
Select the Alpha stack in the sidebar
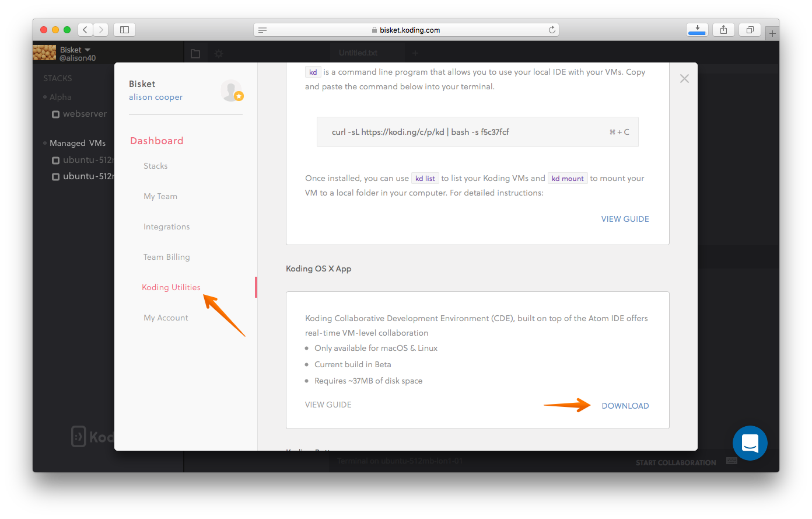61,97
